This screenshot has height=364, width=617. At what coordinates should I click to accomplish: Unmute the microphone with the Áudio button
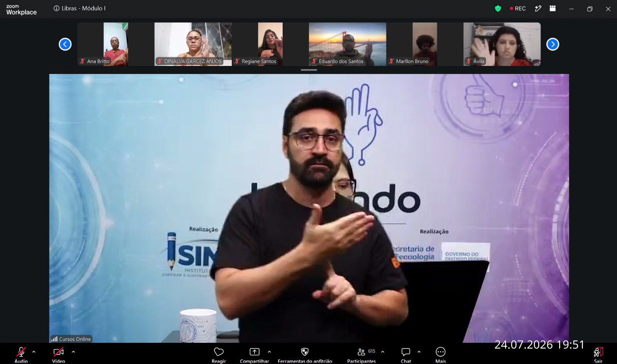21,354
